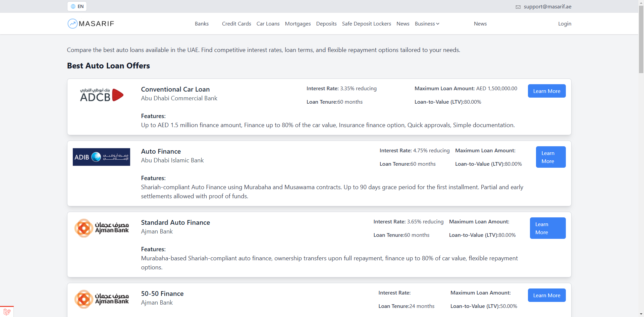Select Deposits in navigation bar
The image size is (644, 317).
coord(326,24)
